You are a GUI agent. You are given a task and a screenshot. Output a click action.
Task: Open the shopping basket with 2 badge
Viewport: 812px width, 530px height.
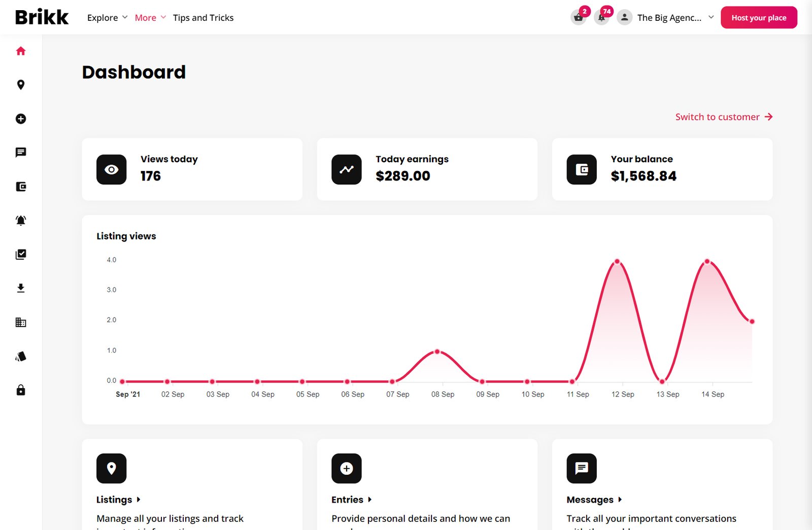point(578,18)
